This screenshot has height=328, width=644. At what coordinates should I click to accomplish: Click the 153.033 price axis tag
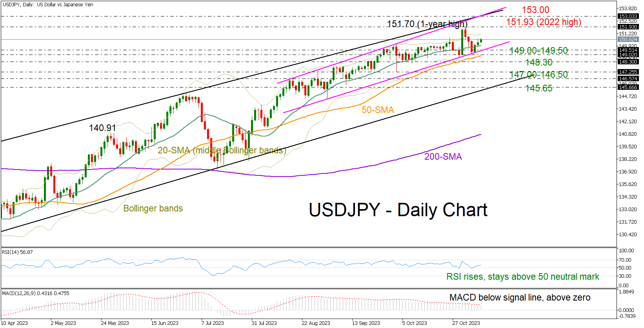click(628, 16)
